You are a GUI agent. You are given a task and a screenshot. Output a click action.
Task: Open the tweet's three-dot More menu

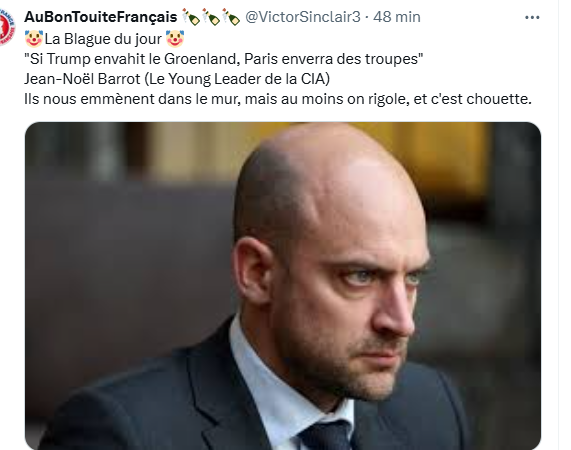pyautogui.click(x=532, y=17)
